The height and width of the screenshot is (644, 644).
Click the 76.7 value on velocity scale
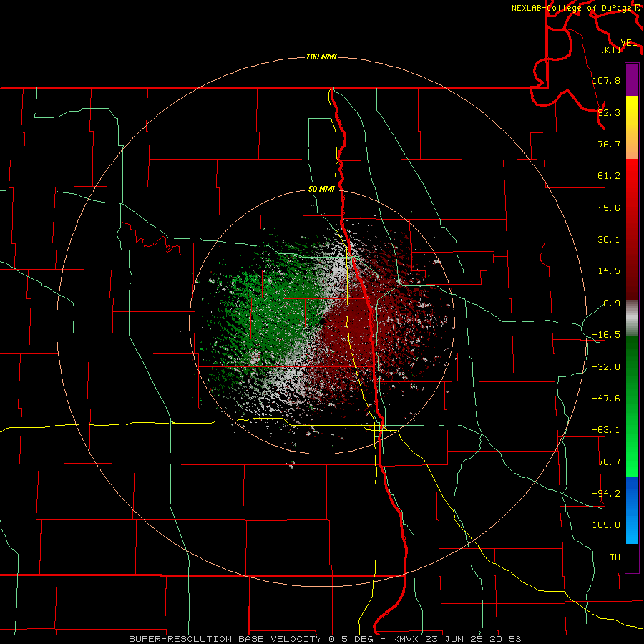point(609,144)
